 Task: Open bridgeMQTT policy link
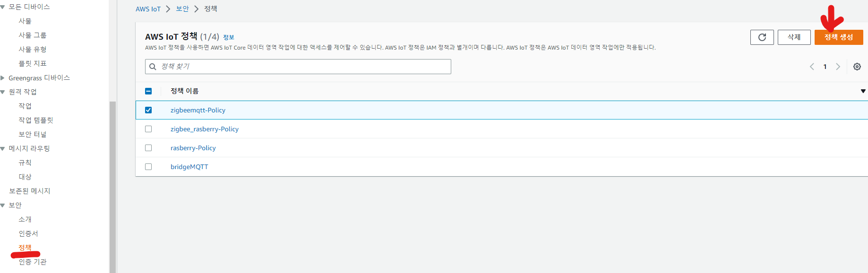[189, 167]
